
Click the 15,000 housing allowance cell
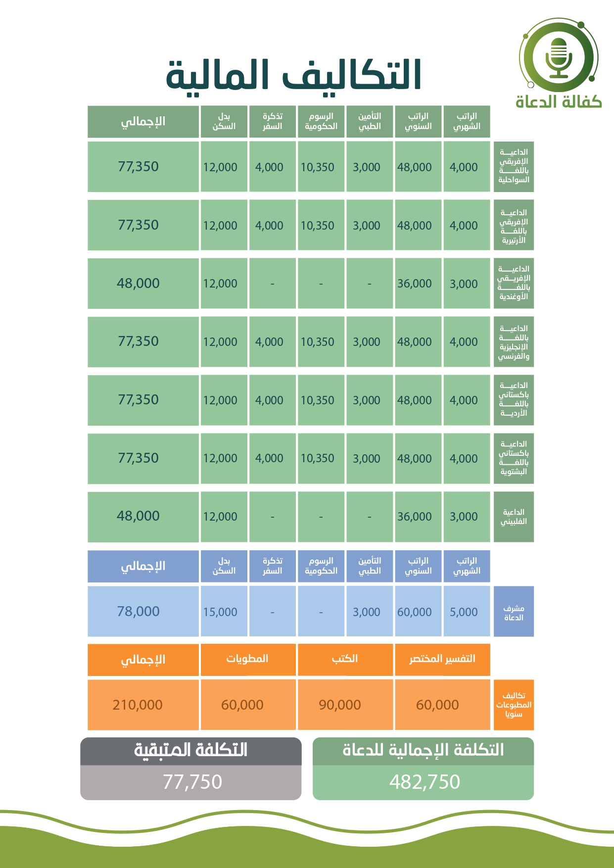[x=224, y=612]
